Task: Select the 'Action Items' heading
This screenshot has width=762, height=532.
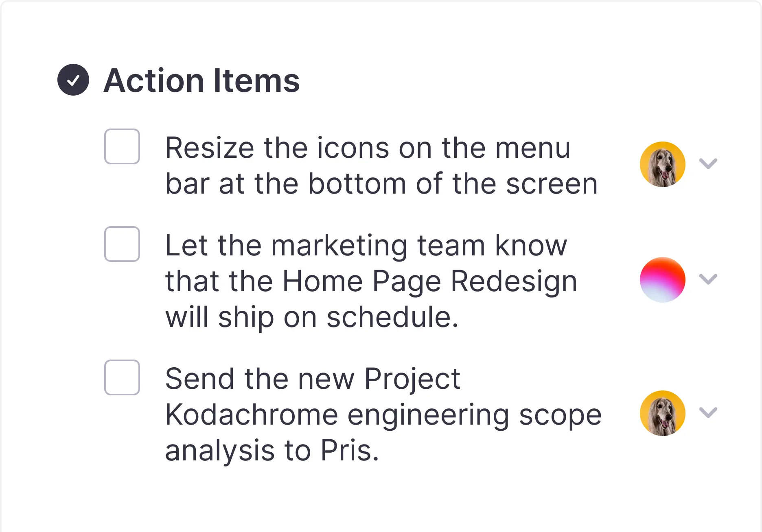Action: tap(201, 81)
